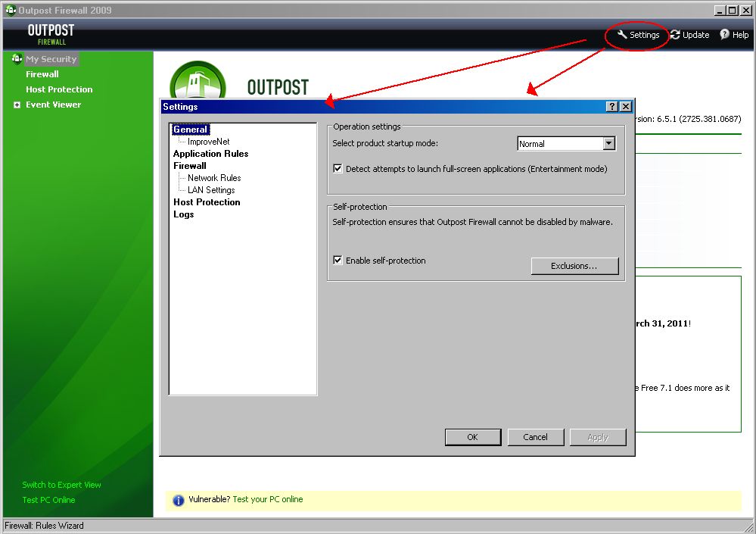Click the Outpost Firewall title bar icon
This screenshot has width=756, height=534.
[x=11, y=10]
